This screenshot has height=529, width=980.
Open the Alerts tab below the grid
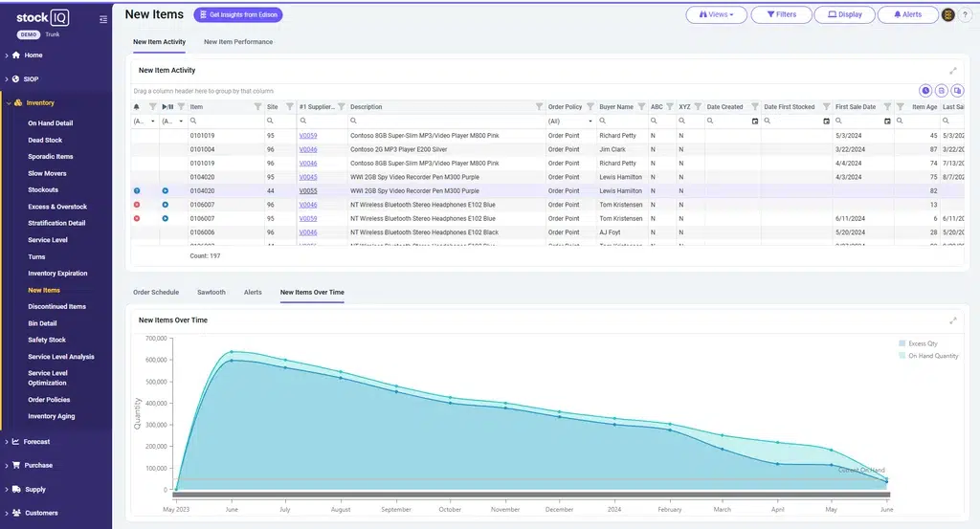(253, 293)
